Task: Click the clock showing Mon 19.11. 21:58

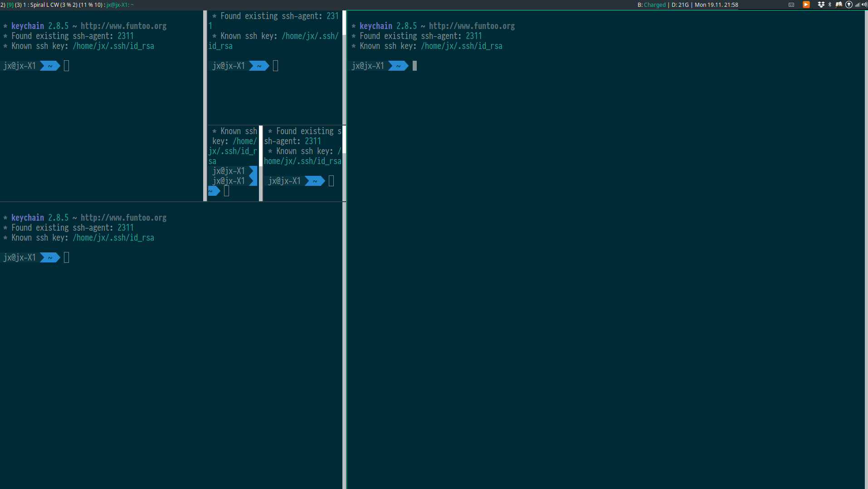Action: 716,5
